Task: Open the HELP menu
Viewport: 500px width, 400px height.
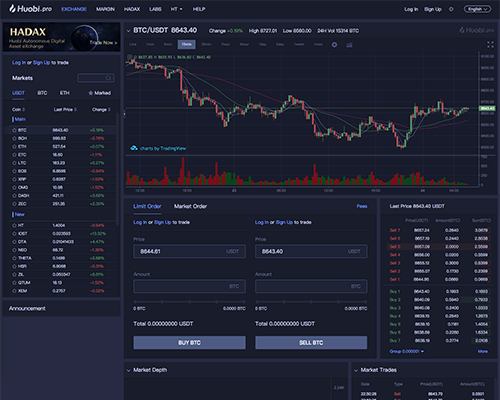Action: click(199, 9)
